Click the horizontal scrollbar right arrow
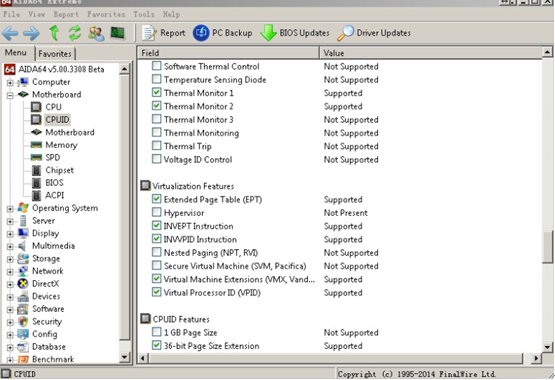The width and height of the screenshot is (555, 380). pyautogui.click(x=536, y=358)
